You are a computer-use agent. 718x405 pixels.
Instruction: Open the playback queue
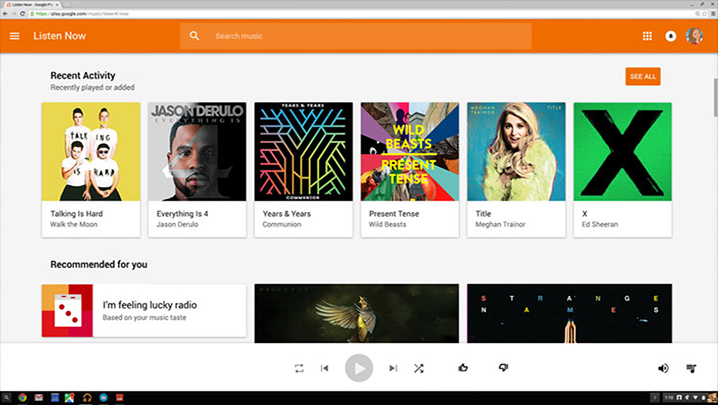(x=691, y=368)
